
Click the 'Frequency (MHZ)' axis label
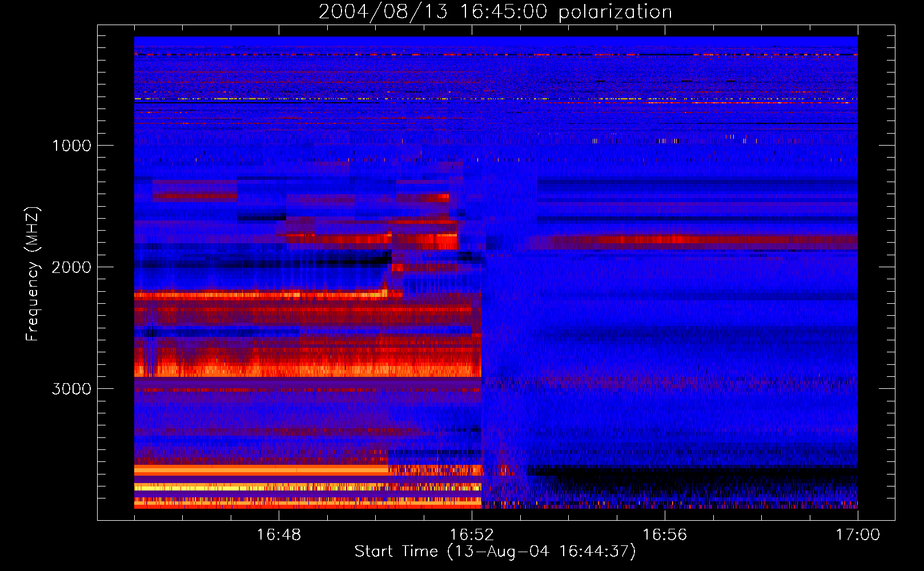[x=33, y=274]
